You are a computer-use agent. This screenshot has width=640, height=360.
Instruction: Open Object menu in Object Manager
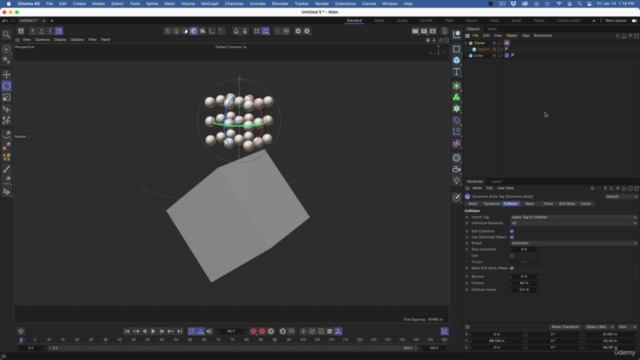(511, 36)
